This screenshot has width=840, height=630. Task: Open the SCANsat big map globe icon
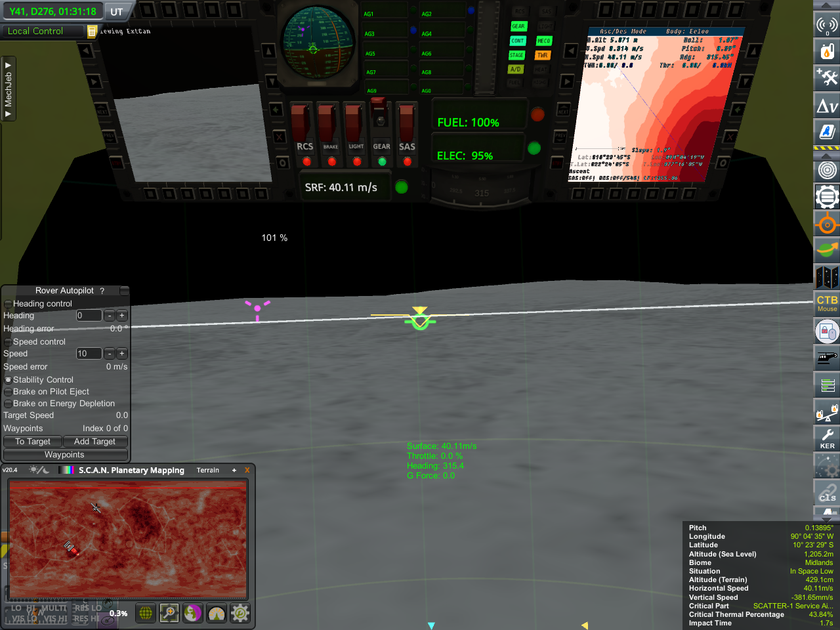click(x=146, y=613)
